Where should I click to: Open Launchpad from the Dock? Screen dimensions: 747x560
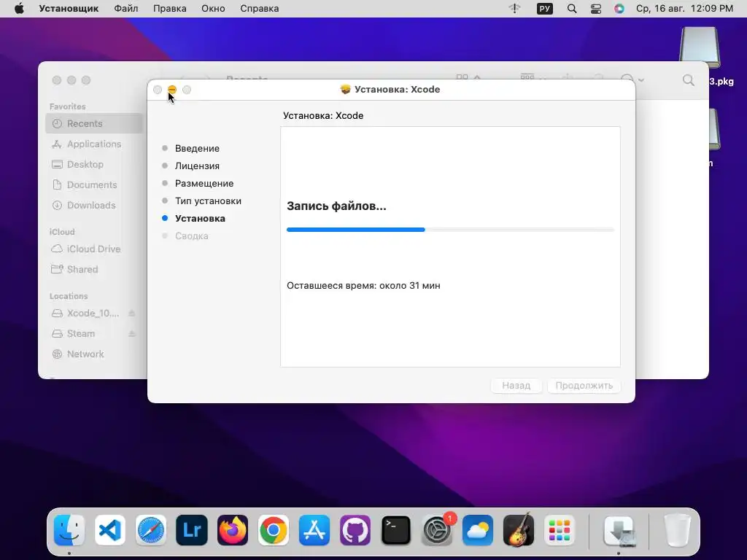pyautogui.click(x=560, y=530)
